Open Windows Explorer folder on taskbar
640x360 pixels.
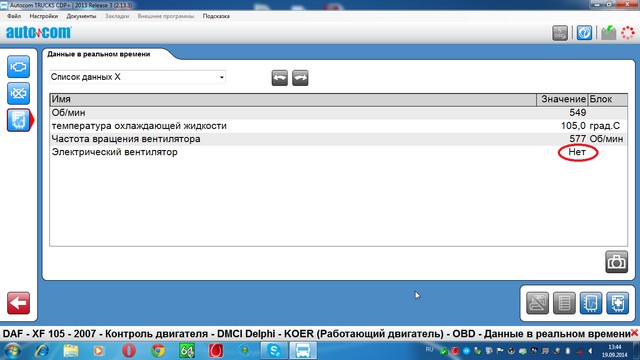point(71,351)
